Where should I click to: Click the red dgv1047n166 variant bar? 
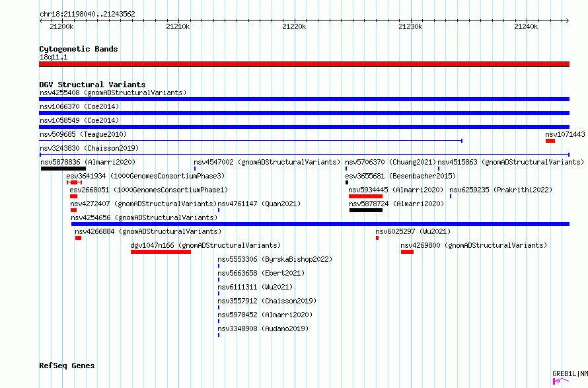161,252
